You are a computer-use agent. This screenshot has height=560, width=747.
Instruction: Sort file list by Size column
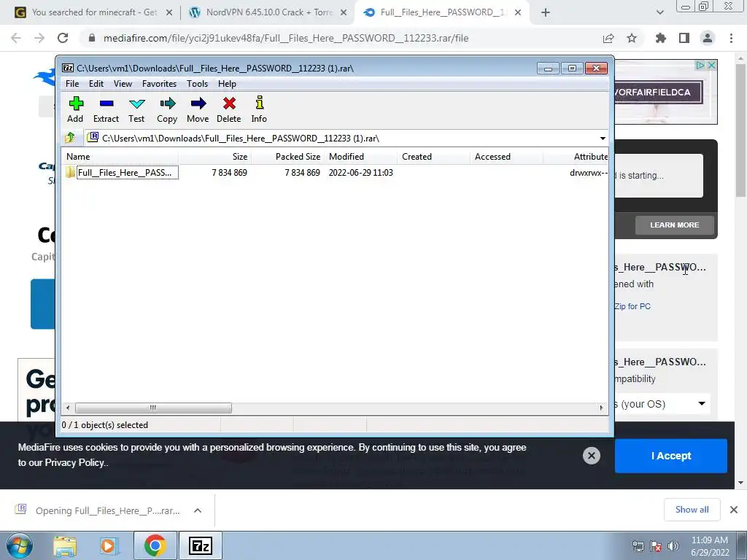(215, 157)
